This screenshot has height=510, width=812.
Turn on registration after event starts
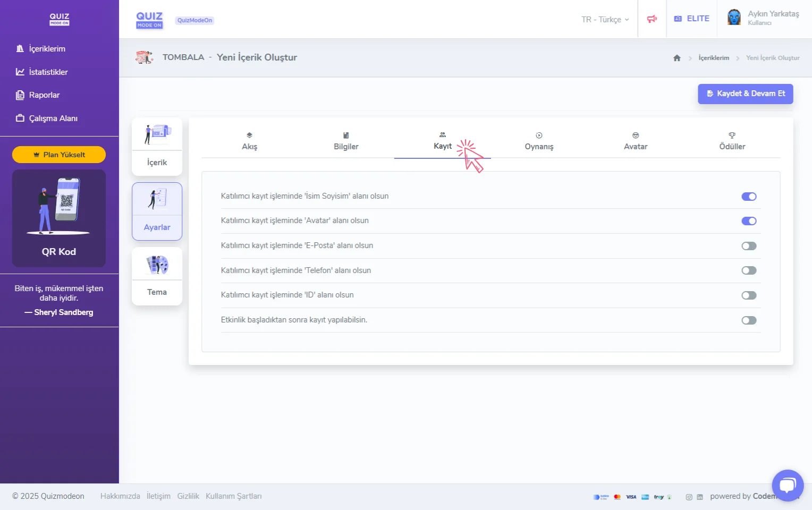[749, 320]
